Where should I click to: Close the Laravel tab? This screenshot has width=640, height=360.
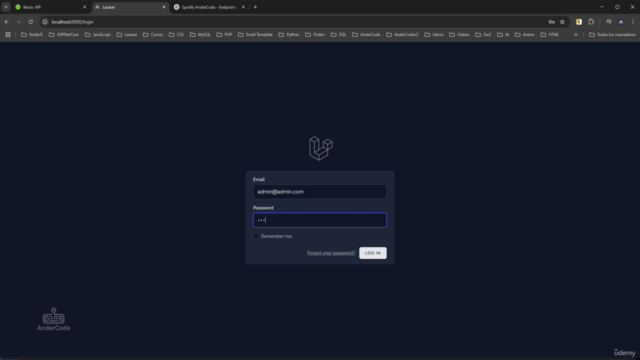(164, 7)
